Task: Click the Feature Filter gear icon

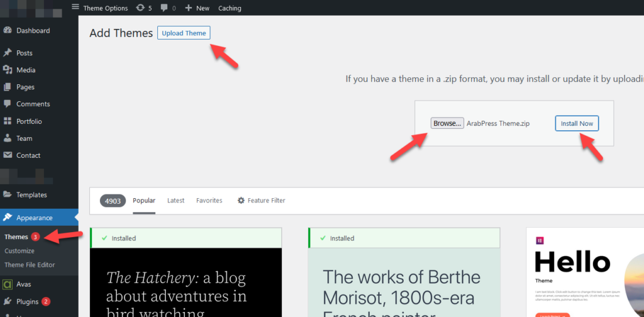Action: pos(241,201)
